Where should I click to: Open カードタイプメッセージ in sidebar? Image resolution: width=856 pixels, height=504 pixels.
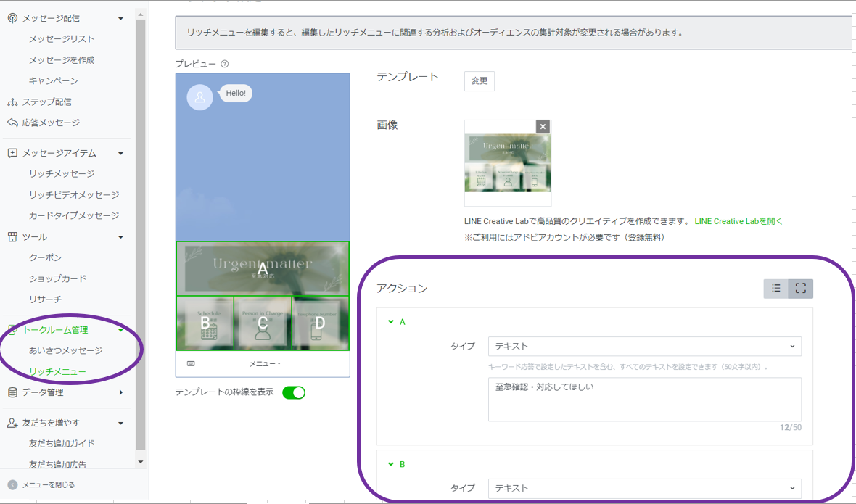[x=74, y=215]
